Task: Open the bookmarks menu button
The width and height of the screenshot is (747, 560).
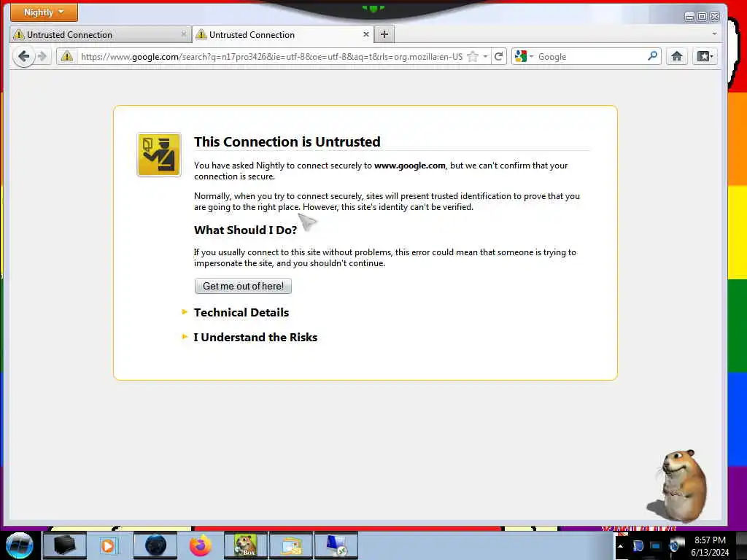Action: pyautogui.click(x=705, y=57)
